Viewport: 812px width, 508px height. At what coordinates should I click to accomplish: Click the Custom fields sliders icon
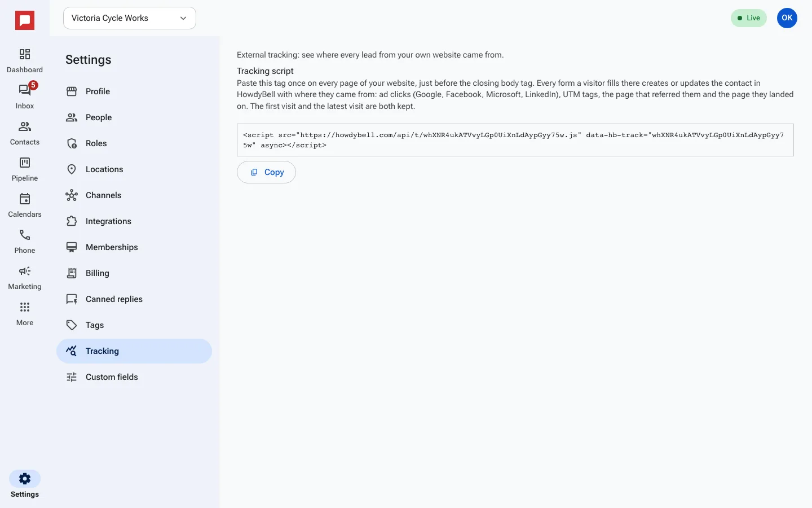(72, 377)
